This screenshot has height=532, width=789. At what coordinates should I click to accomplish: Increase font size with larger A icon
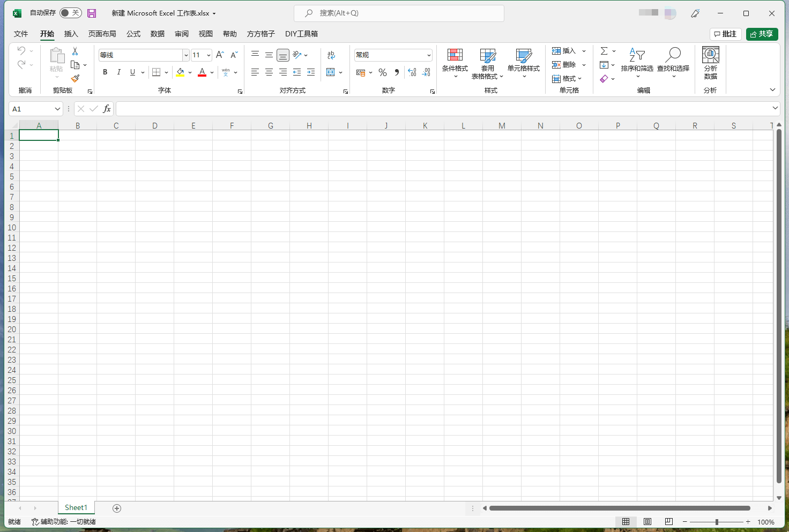[x=220, y=55]
